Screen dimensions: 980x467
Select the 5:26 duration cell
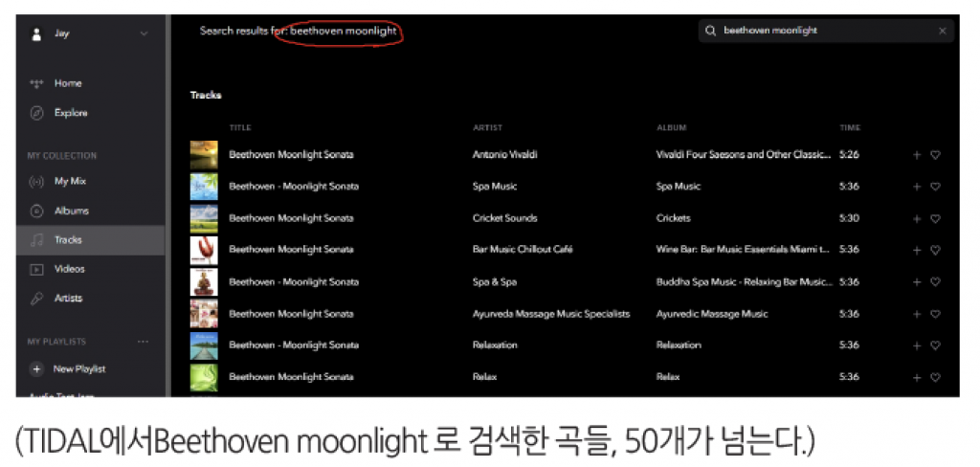click(x=850, y=154)
